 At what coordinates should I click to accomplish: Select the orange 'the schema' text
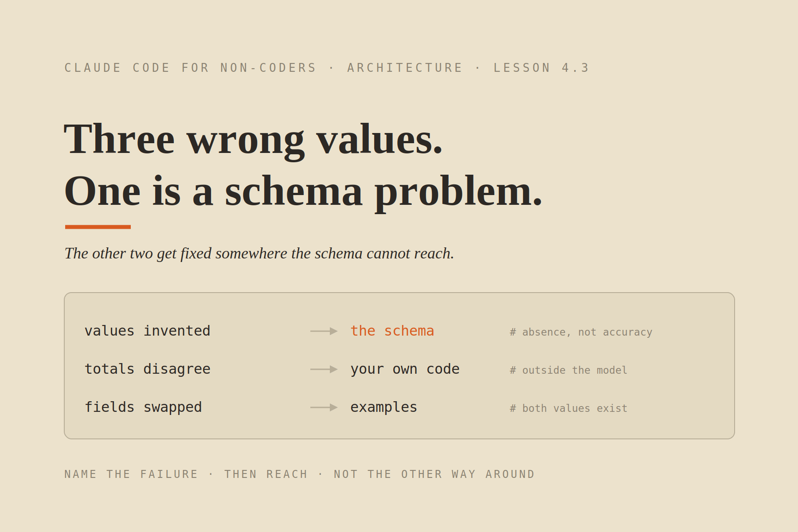click(x=392, y=331)
